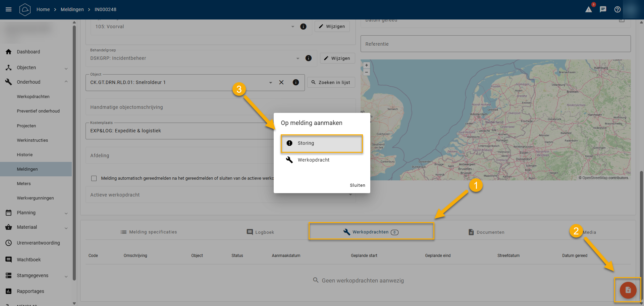Open the Documenten tab
The width and height of the screenshot is (644, 306).
pyautogui.click(x=486, y=232)
